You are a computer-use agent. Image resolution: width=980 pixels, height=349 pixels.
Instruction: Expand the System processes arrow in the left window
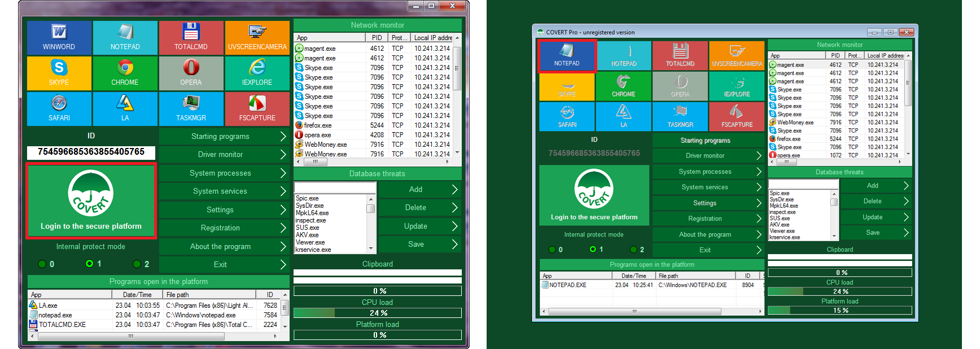(283, 173)
